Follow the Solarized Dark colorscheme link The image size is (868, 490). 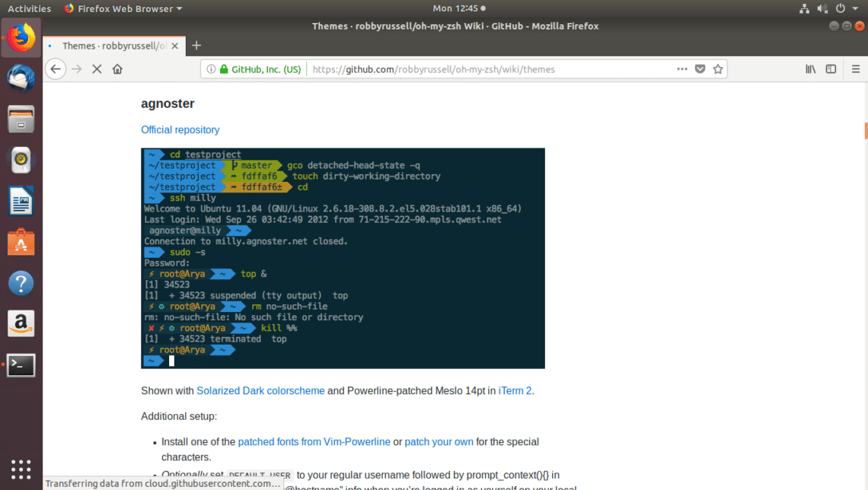(260, 391)
